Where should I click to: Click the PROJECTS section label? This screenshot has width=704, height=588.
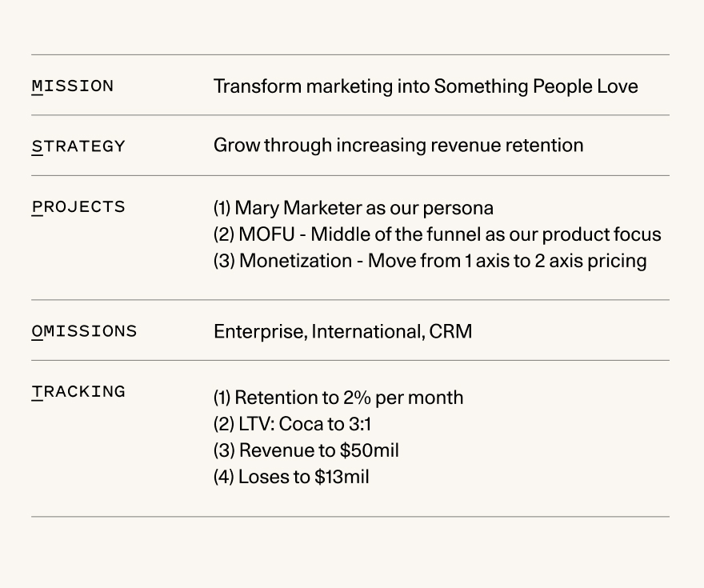click(78, 207)
